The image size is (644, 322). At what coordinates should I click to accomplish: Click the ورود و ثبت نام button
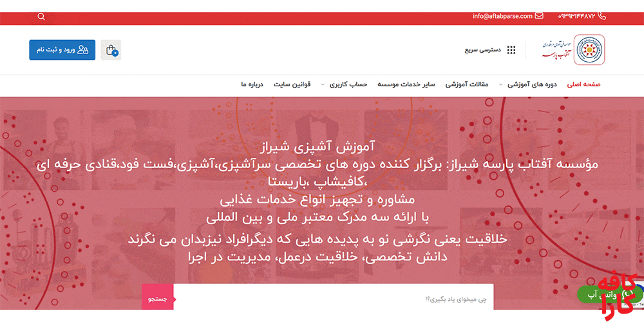[62, 50]
